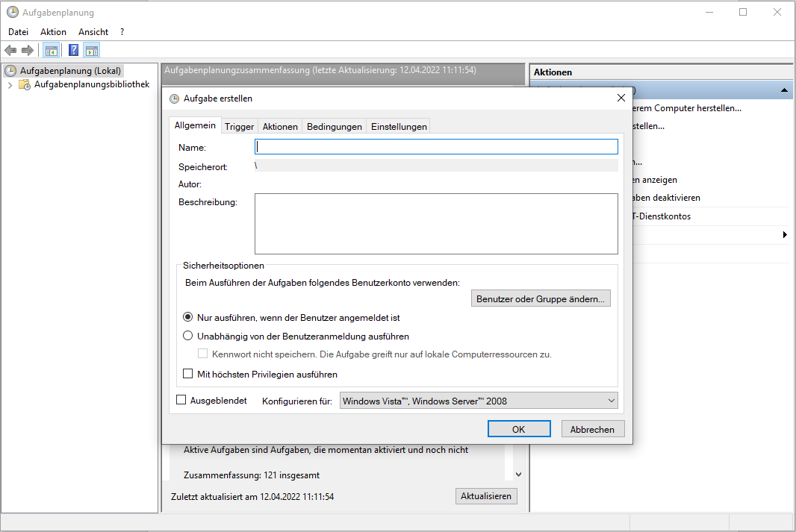Click the Aufgabenplanung (Lokal) clock icon
Image resolution: width=796 pixels, height=532 pixels.
click(10, 71)
